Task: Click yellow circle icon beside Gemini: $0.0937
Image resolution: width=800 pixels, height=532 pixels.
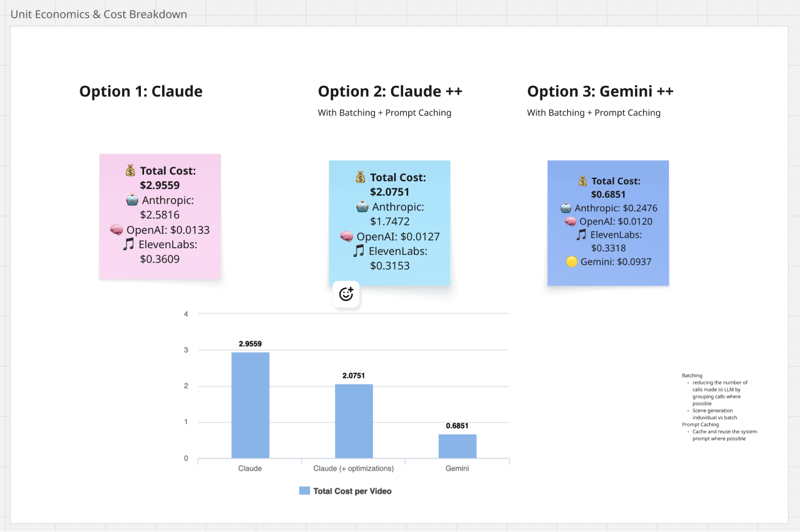Action: tap(571, 262)
